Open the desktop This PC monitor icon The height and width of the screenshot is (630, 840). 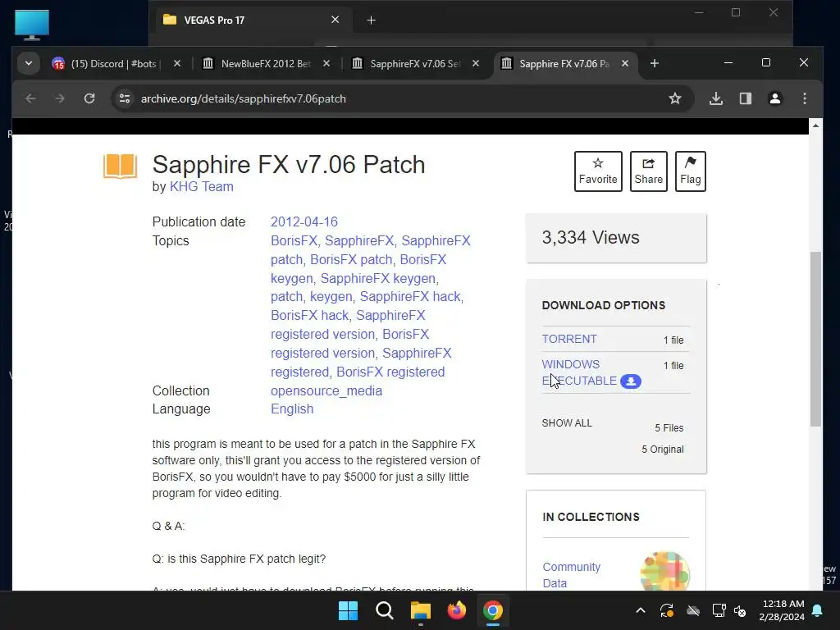(32, 25)
